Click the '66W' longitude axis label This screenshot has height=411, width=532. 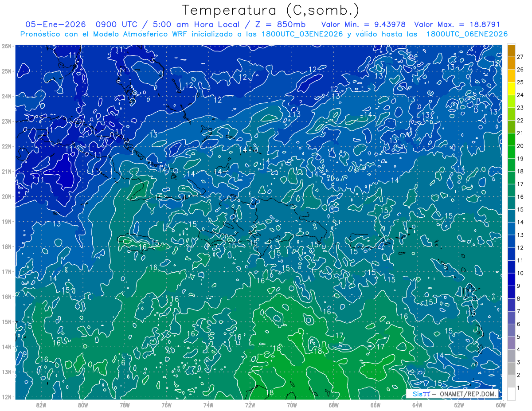tap(375, 405)
